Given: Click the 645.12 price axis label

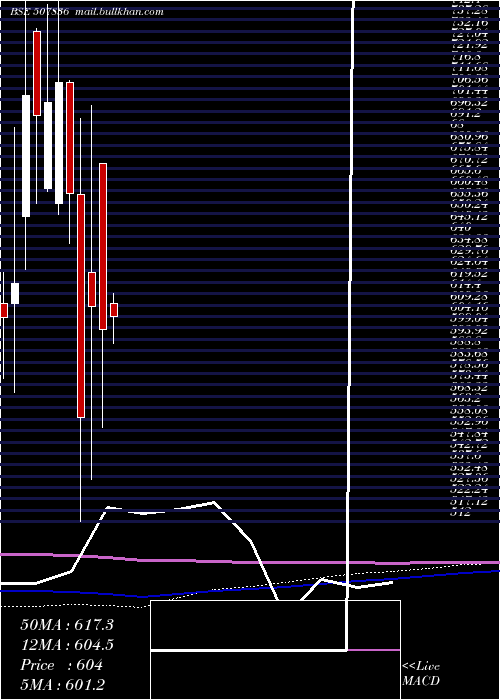Looking at the screenshot, I should (x=469, y=216).
